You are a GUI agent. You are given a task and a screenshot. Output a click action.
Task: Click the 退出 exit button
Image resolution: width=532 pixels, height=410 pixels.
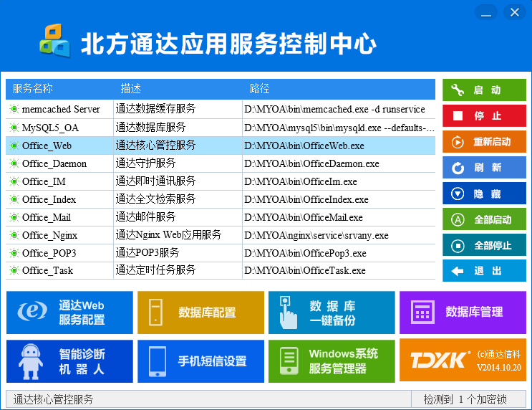point(484,271)
